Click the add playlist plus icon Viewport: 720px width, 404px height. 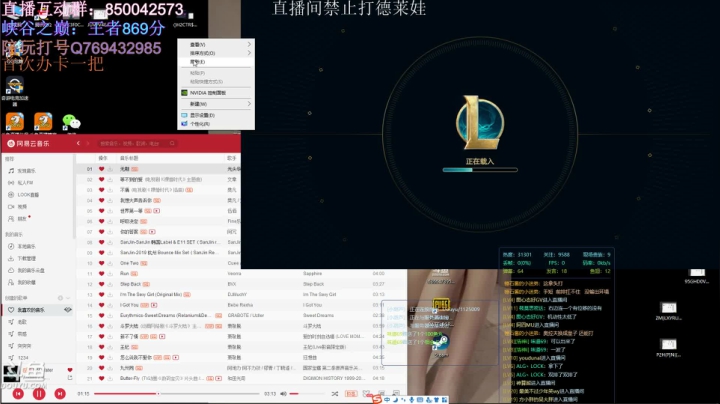tap(60, 298)
